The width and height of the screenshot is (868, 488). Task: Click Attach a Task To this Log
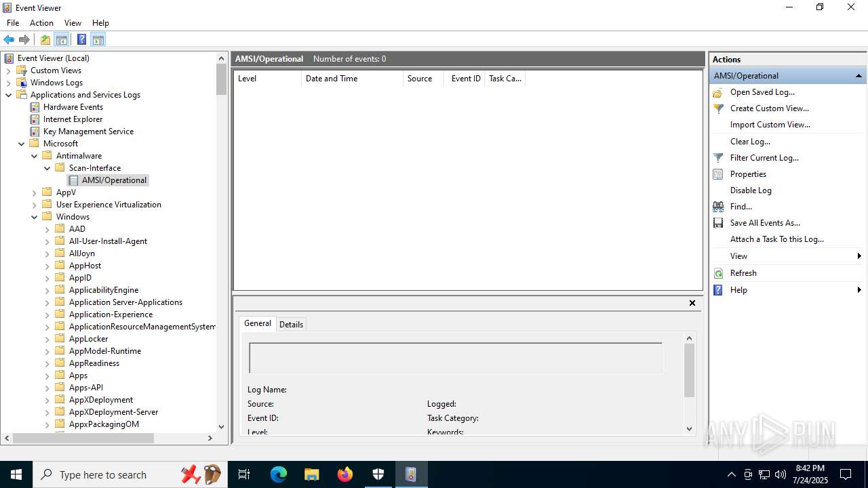[x=777, y=239]
